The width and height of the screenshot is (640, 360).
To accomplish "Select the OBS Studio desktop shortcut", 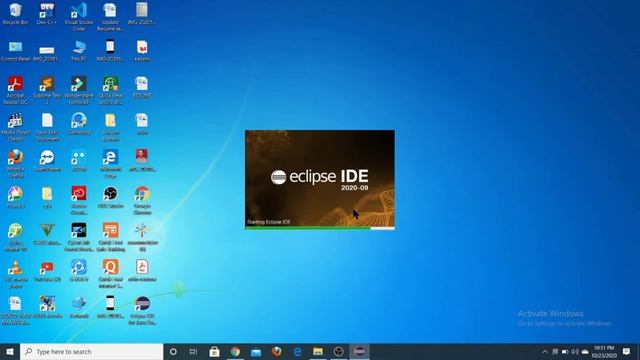I will pyautogui.click(x=111, y=198).
